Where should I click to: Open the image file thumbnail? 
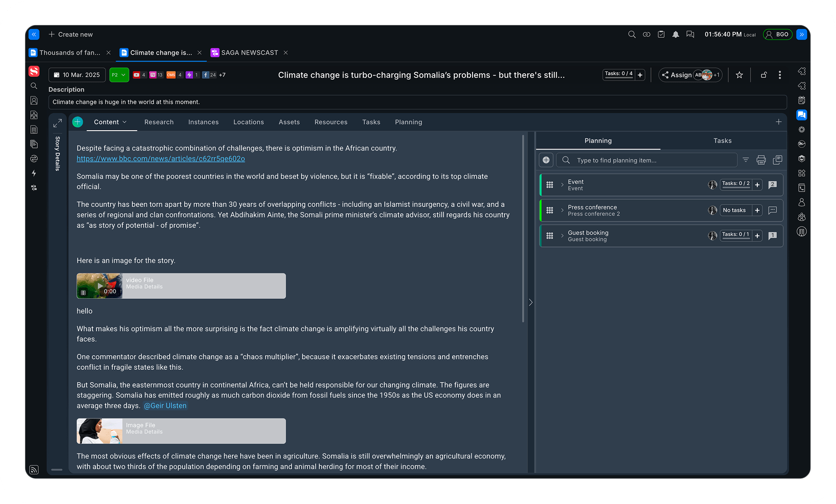pyautogui.click(x=100, y=431)
